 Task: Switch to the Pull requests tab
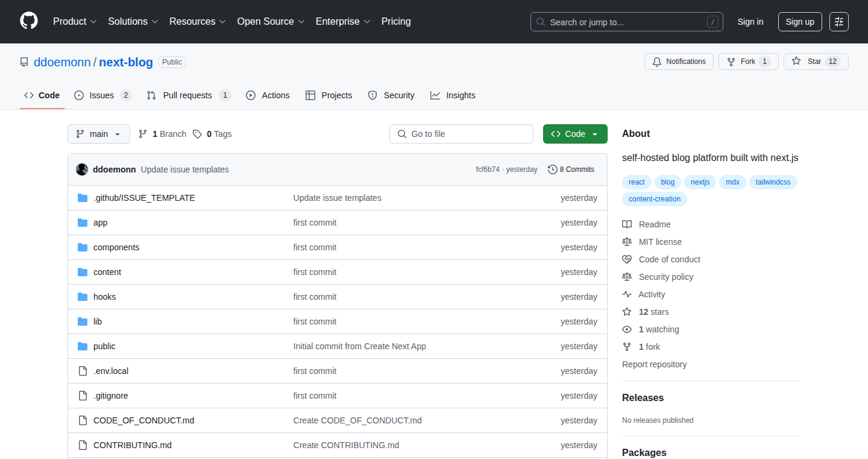coord(189,95)
